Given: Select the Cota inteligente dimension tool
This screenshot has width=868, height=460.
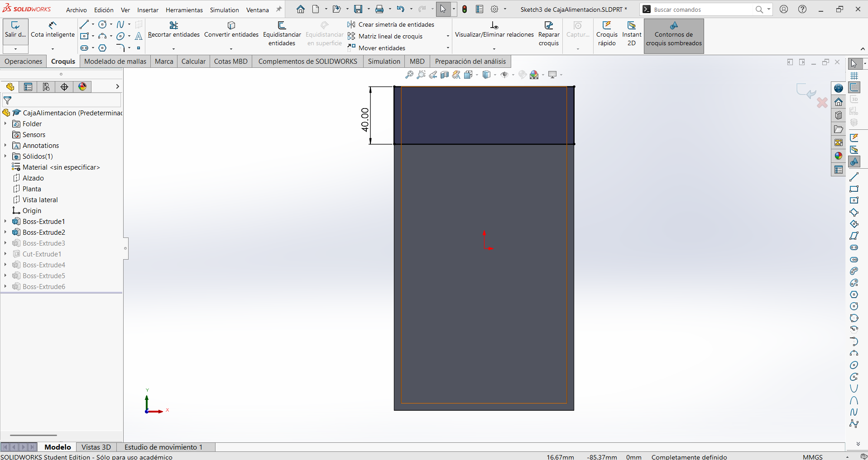Looking at the screenshot, I should [x=53, y=30].
